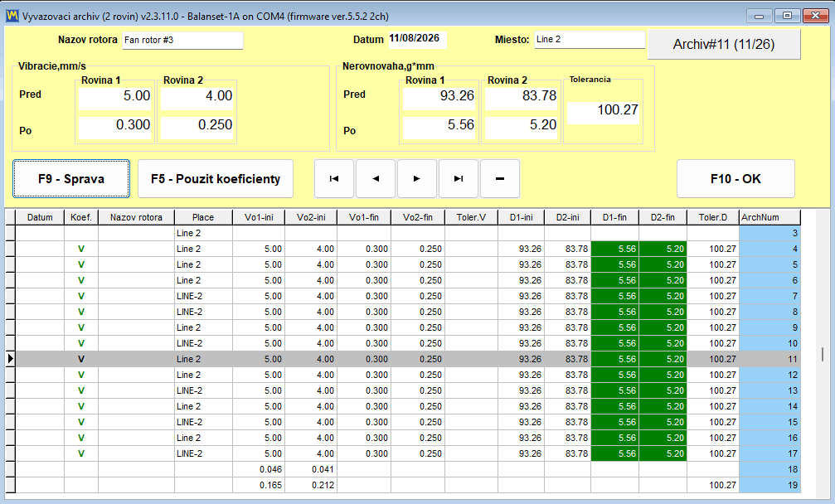Viewport: 835px width, 504px height.
Task: Click Pred unbalance value 93.26
Action: (x=439, y=98)
